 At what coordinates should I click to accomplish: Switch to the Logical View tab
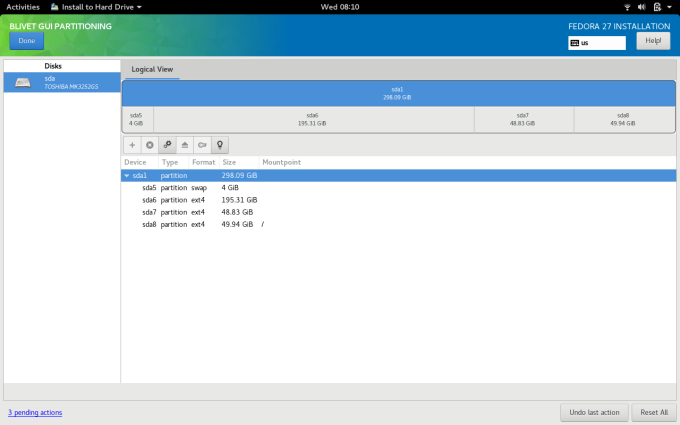[152, 69]
